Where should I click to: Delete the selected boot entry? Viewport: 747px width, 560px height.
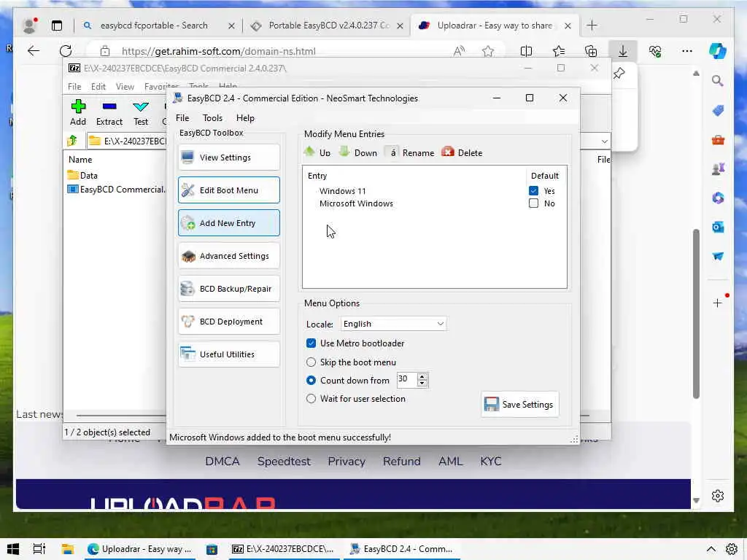[462, 152]
